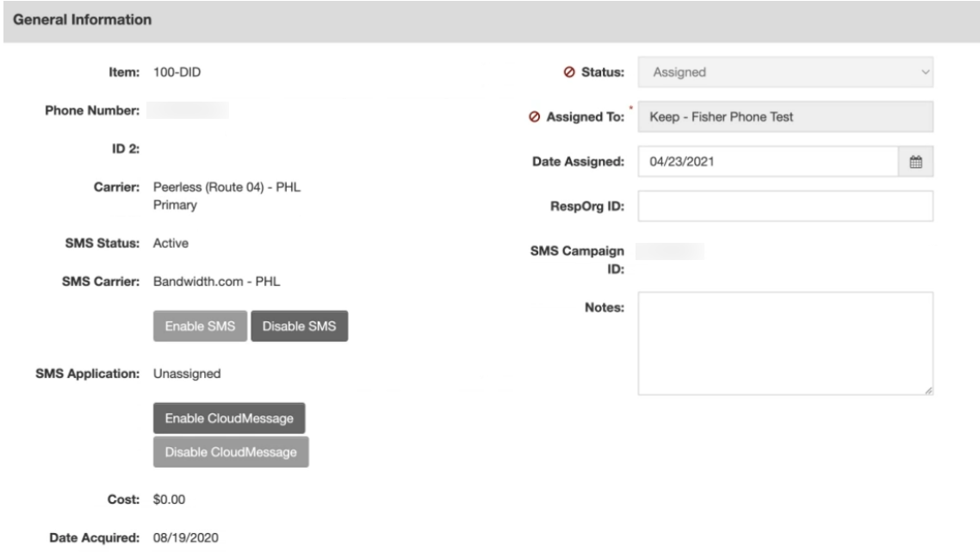Grab the Notes textarea resize handle
The image size is (980, 558).
[x=928, y=391]
